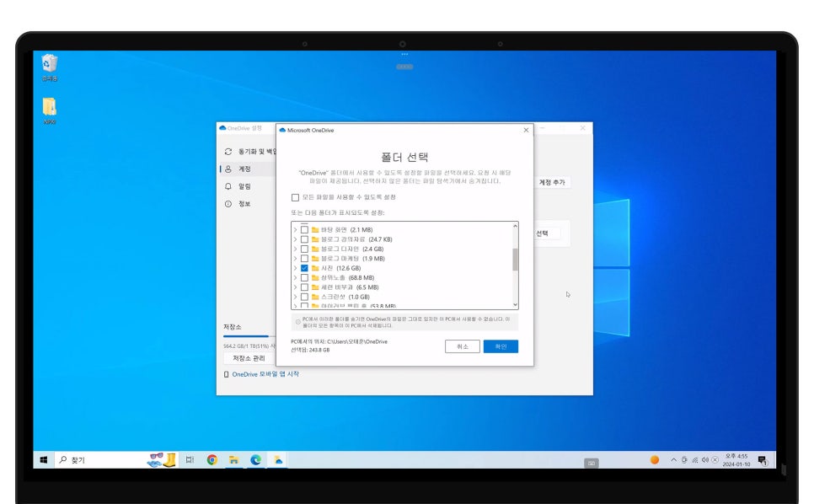The height and width of the screenshot is (504, 814).
Task: Open the notification center icon
Action: coord(763,460)
